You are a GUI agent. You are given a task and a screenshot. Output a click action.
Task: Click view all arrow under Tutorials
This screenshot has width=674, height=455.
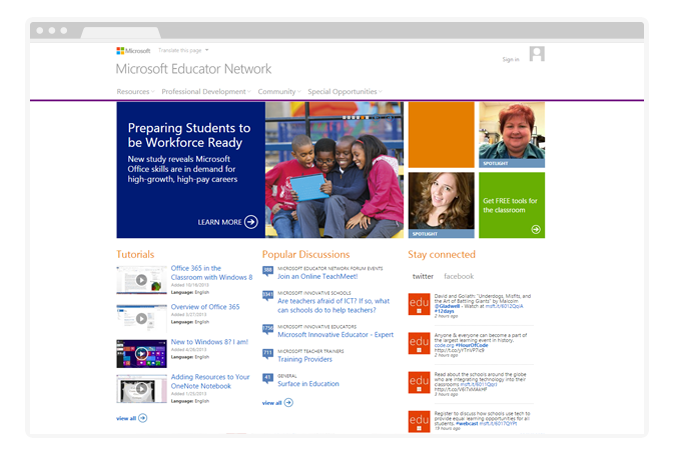click(x=143, y=418)
